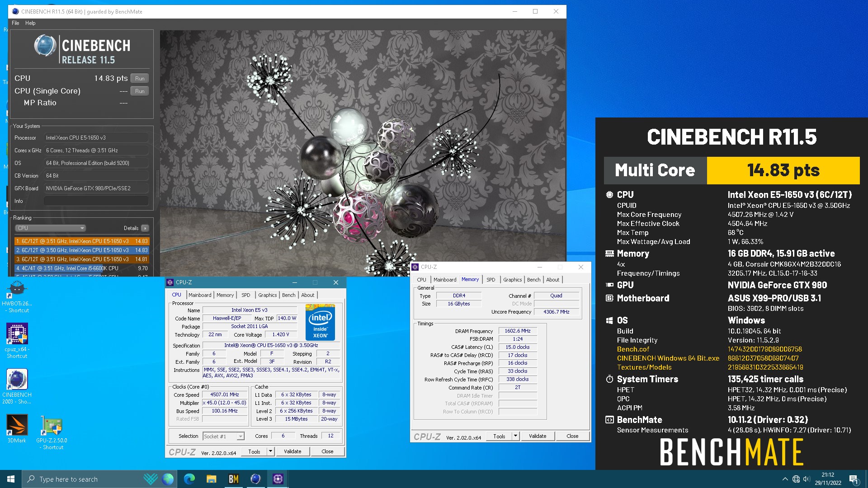Click Core Speed value 4507.01 MHz

(x=225, y=394)
